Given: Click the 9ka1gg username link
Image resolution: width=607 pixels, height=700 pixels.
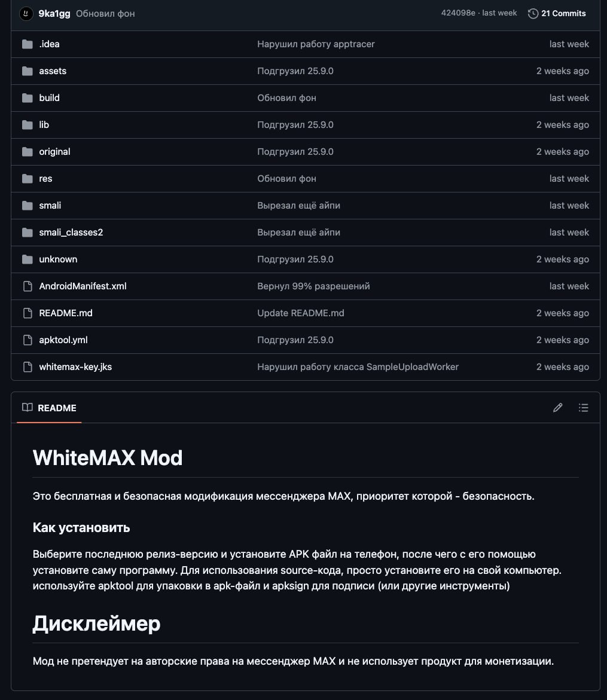Looking at the screenshot, I should pyautogui.click(x=54, y=13).
